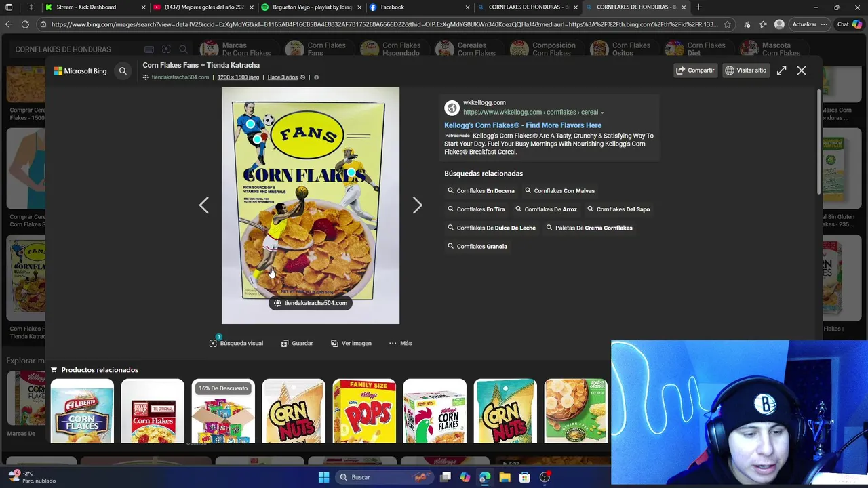
Task: Search related Cornflakes De Arroz
Action: click(x=546, y=209)
